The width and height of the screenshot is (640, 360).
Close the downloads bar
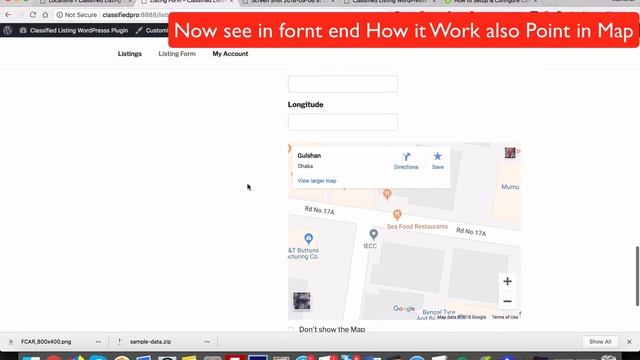(x=629, y=342)
